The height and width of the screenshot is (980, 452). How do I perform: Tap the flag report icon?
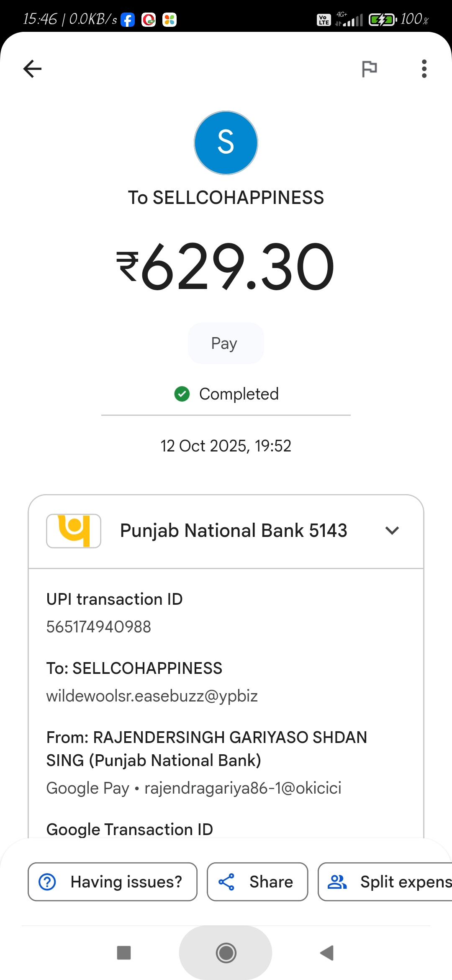click(369, 69)
